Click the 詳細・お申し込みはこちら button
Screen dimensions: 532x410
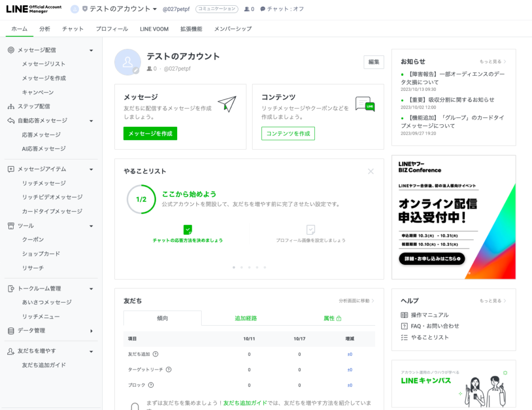432,259
